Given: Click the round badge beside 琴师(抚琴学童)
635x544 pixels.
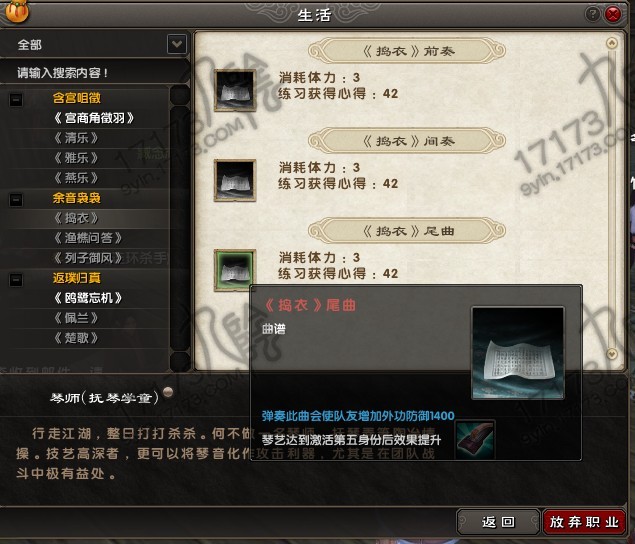Looking at the screenshot, I should [x=168, y=392].
